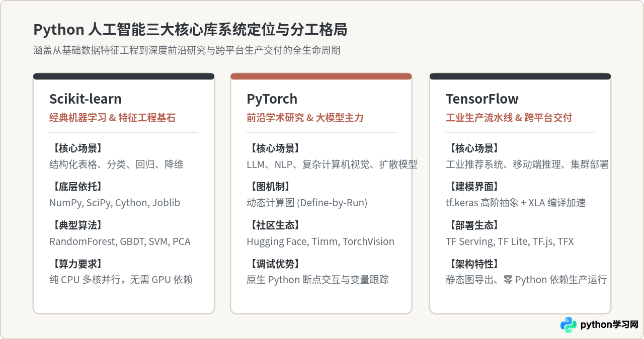Click the 【底层依托】 label
The image size is (644, 339).
(77, 187)
